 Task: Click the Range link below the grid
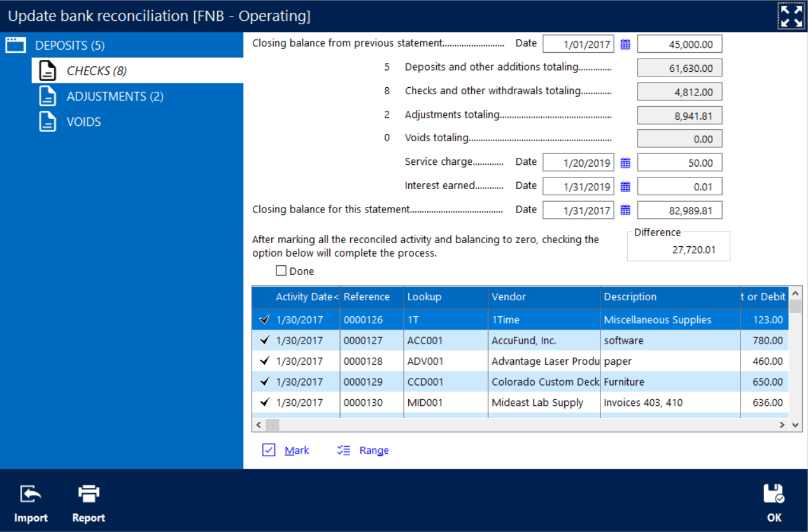pyautogui.click(x=374, y=450)
